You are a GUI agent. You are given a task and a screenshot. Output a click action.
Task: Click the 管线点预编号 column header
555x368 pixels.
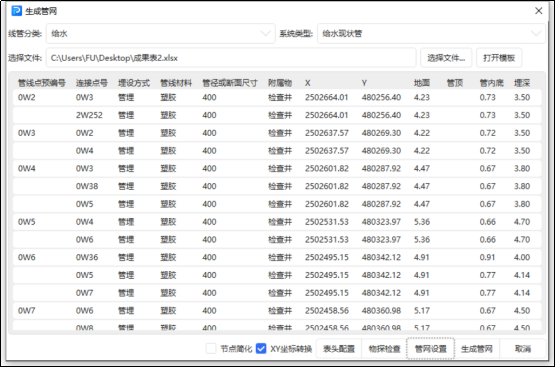coord(42,83)
